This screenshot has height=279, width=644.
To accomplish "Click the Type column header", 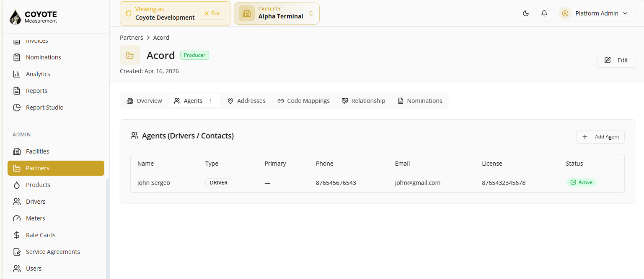I will [x=212, y=164].
